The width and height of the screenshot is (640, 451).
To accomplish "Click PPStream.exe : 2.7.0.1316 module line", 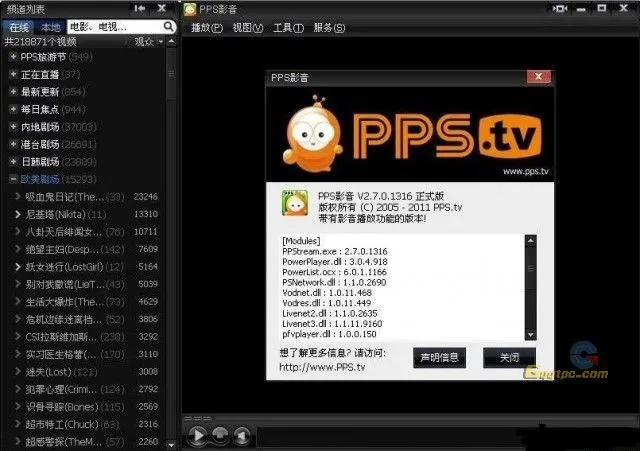I will [x=335, y=251].
